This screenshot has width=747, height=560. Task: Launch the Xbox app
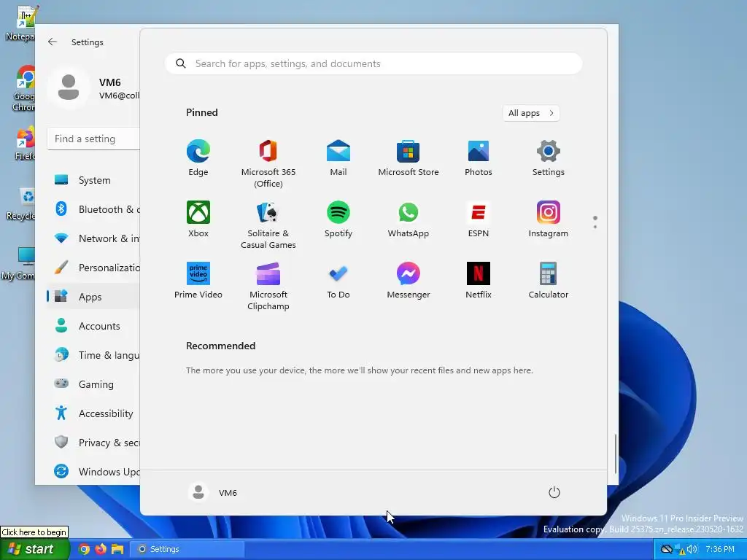pyautogui.click(x=198, y=219)
